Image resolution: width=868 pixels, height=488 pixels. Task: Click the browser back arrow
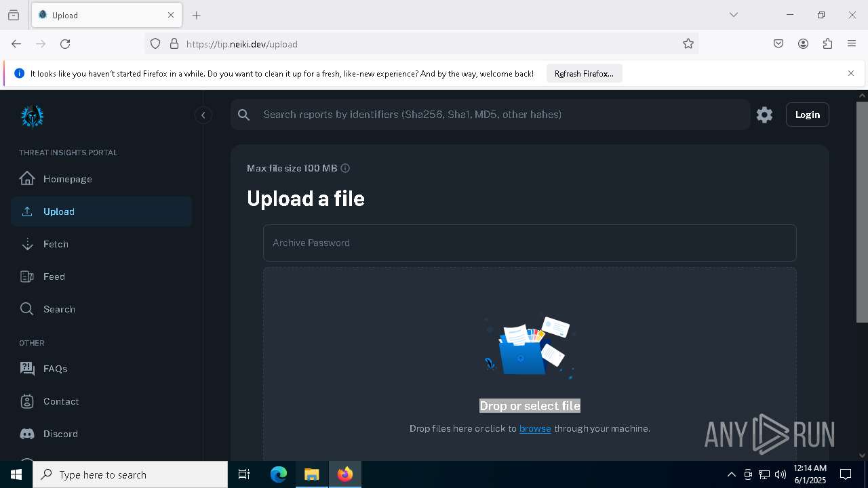[x=16, y=44]
